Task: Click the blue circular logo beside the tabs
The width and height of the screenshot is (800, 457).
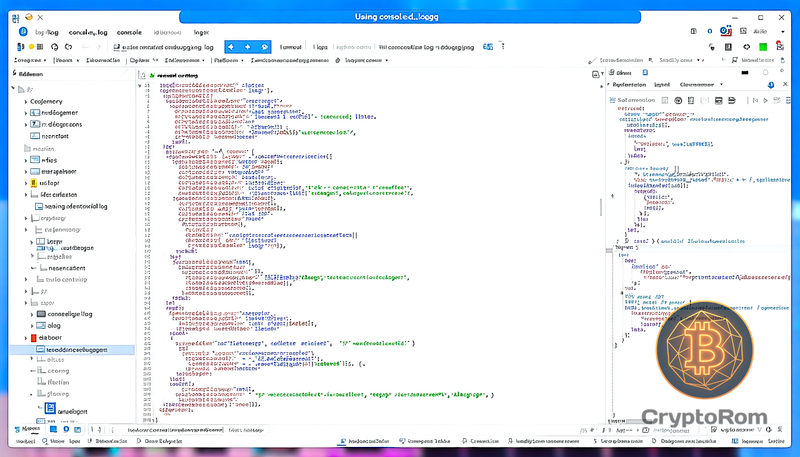Action: point(23,32)
